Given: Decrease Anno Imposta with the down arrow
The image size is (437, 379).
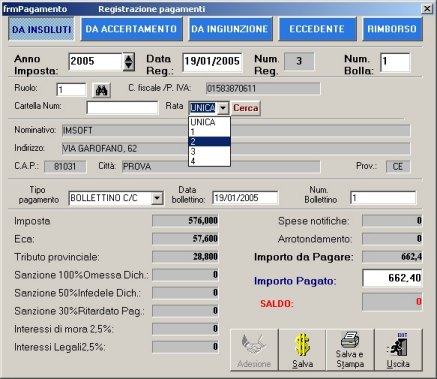Looking at the screenshot, I should point(128,66).
